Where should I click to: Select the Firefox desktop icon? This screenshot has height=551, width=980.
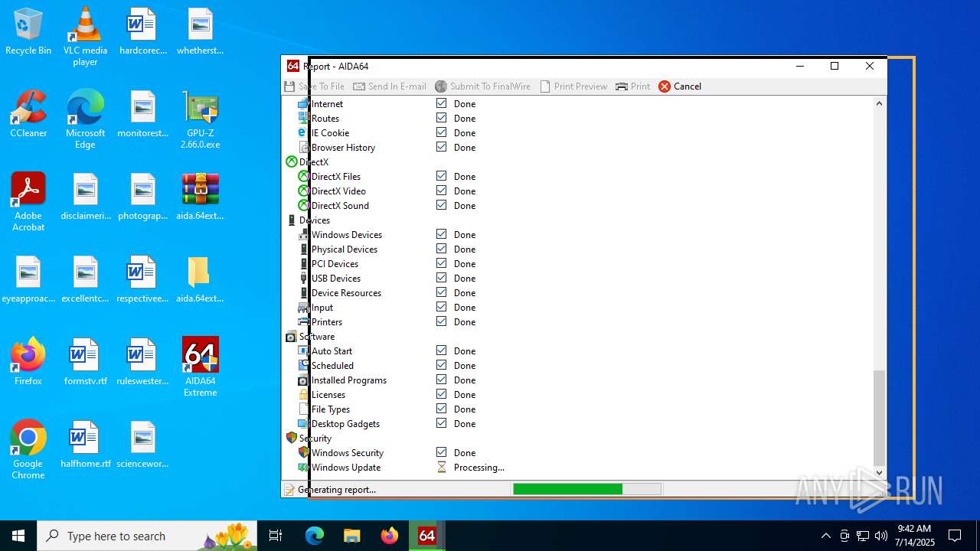pyautogui.click(x=28, y=361)
